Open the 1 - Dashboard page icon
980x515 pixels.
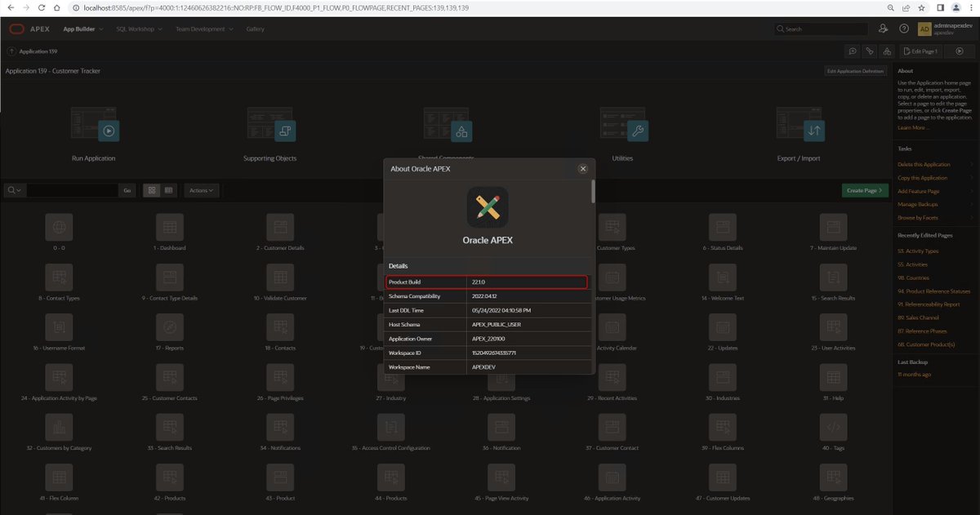pyautogui.click(x=171, y=227)
